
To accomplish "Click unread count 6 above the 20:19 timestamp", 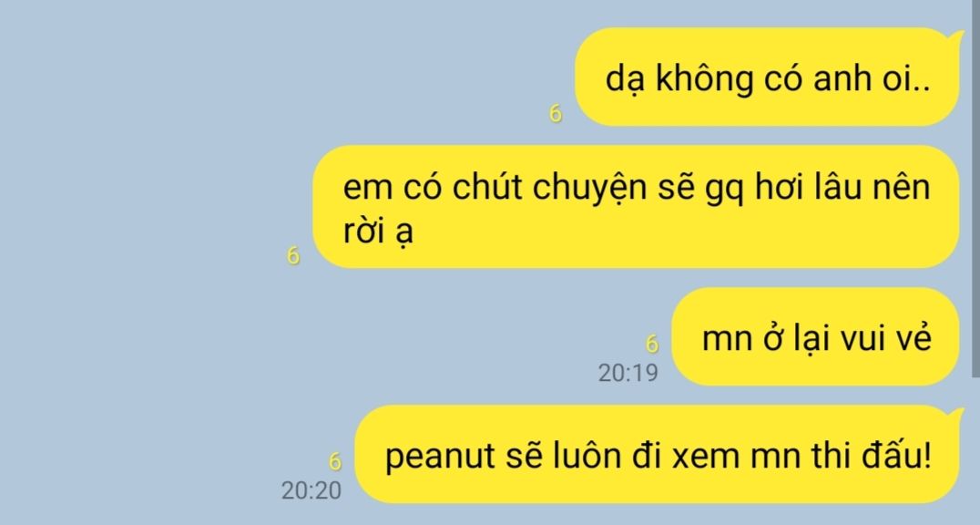I will [x=652, y=344].
